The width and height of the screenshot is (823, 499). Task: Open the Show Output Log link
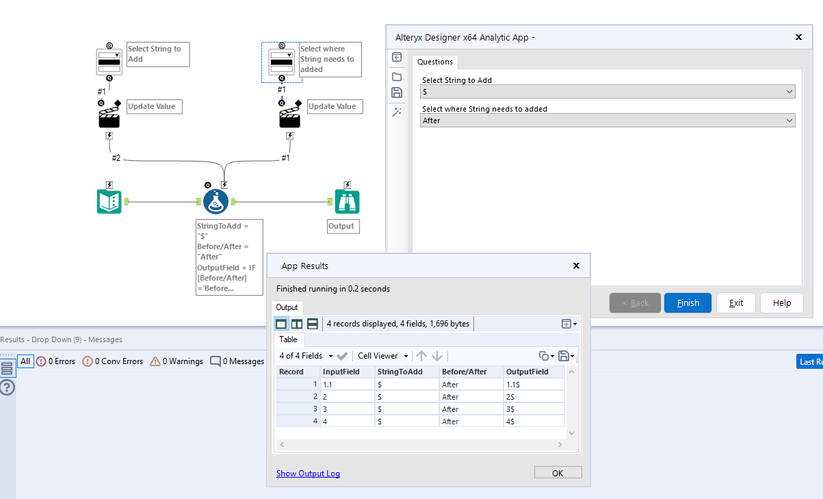tap(308, 473)
